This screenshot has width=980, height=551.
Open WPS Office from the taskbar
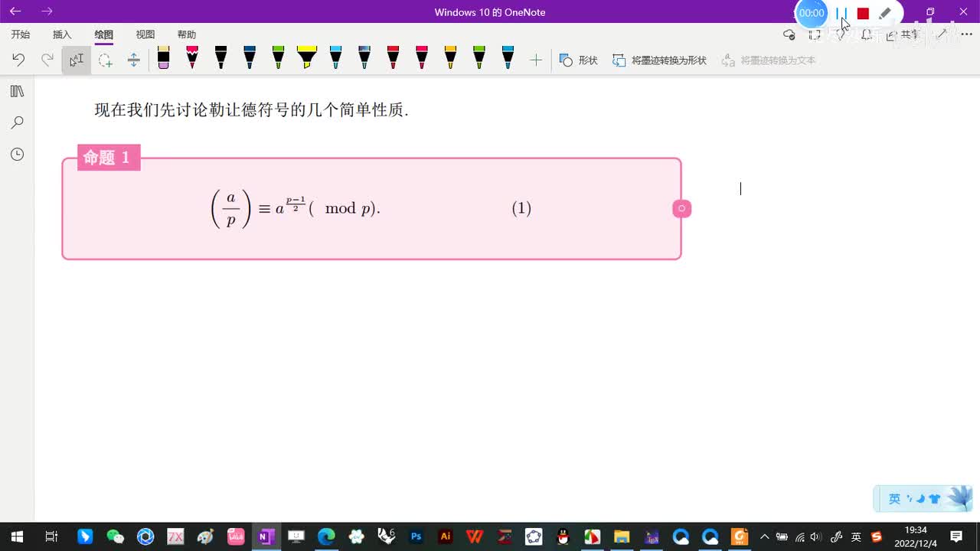pyautogui.click(x=475, y=536)
